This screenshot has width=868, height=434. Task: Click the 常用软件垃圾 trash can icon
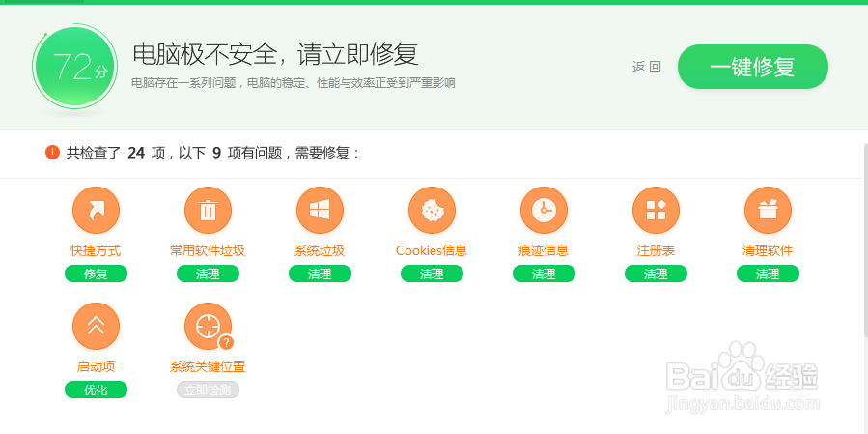(x=208, y=210)
